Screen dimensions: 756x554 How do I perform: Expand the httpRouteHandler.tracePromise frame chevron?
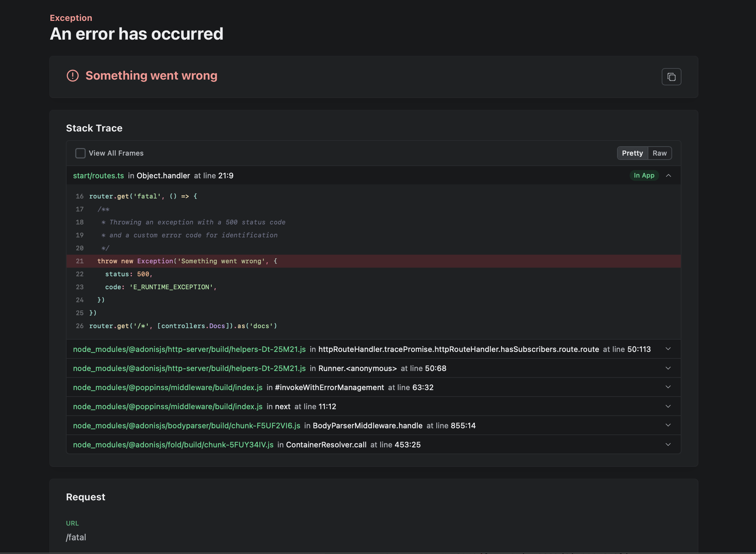(x=668, y=349)
